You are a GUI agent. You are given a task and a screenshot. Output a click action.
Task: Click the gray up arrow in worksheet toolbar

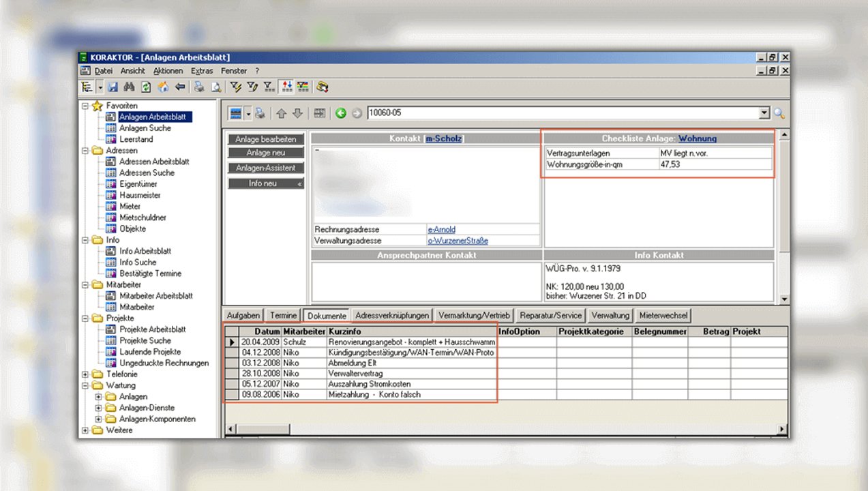tap(281, 113)
